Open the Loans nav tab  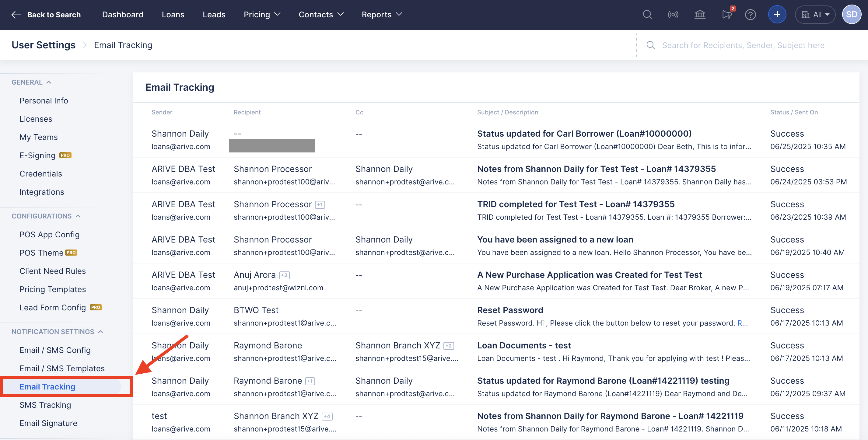pyautogui.click(x=173, y=15)
